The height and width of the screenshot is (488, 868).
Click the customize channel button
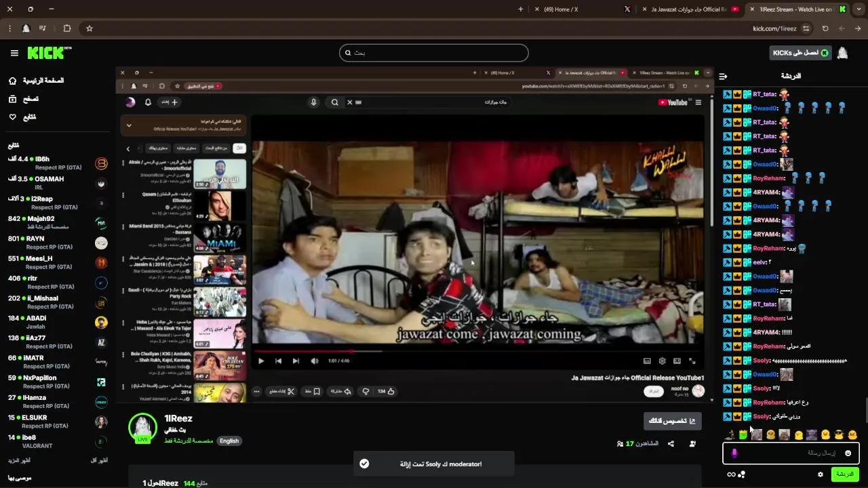click(x=672, y=421)
